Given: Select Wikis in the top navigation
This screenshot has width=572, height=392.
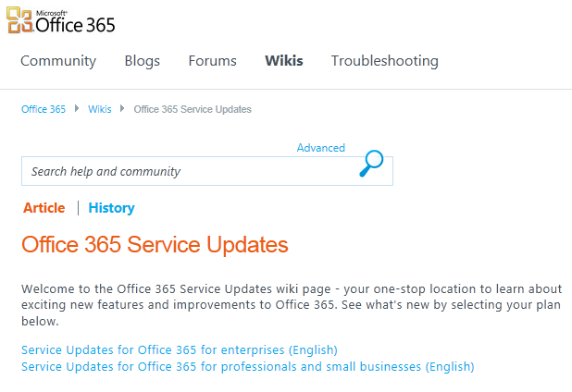Looking at the screenshot, I should 283,61.
